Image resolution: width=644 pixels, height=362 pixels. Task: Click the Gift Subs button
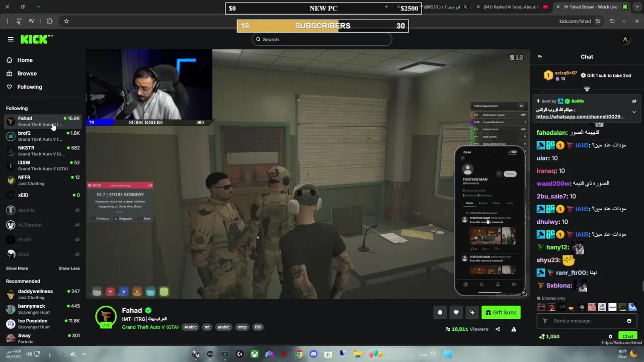pos(501,312)
